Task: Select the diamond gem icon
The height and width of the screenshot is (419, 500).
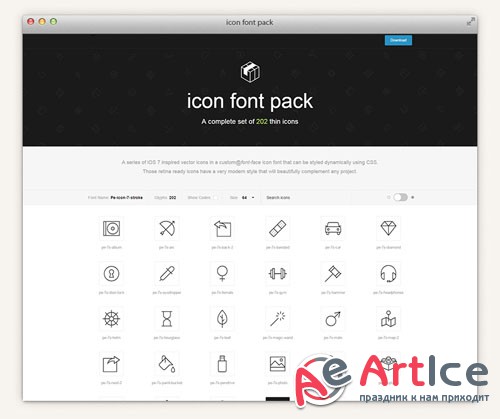Action: pyautogui.click(x=388, y=228)
